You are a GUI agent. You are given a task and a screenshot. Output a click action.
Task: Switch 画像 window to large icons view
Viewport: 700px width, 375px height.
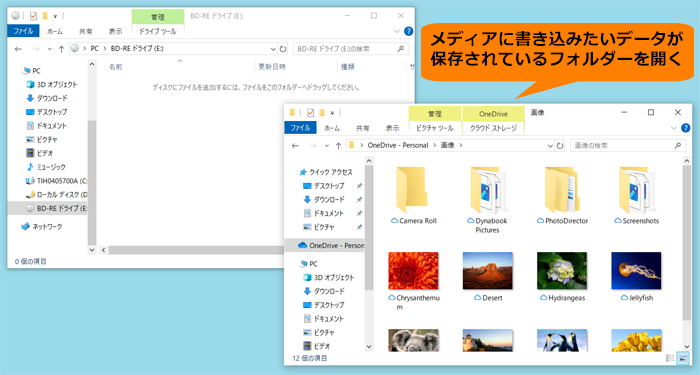(x=683, y=358)
